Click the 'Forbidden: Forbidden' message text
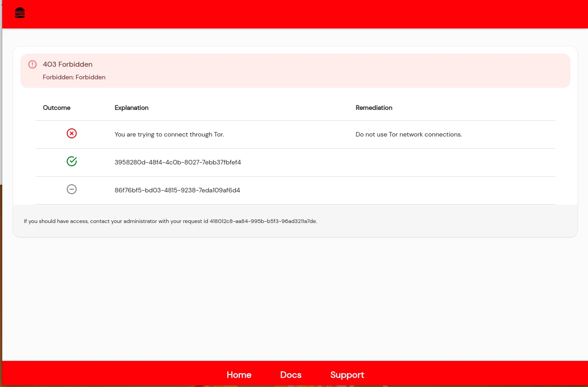 click(74, 77)
